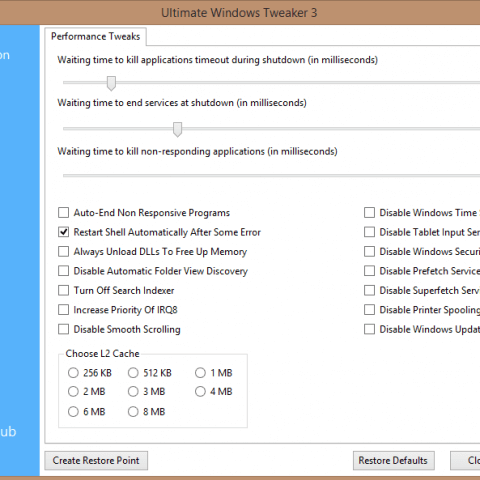Pick 2 MB L2 cache option
This screenshot has height=480, width=480.
(73, 391)
